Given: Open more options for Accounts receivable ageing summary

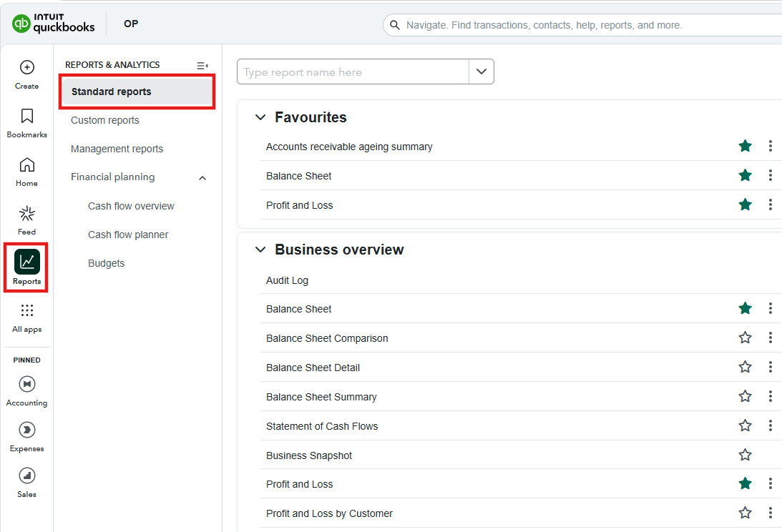Looking at the screenshot, I should 771,146.
